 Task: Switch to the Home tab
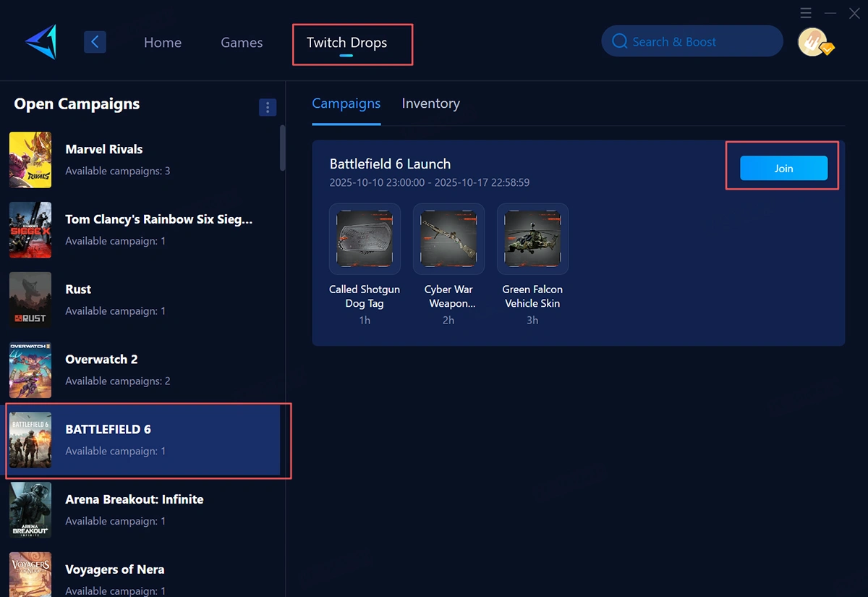pyautogui.click(x=162, y=42)
